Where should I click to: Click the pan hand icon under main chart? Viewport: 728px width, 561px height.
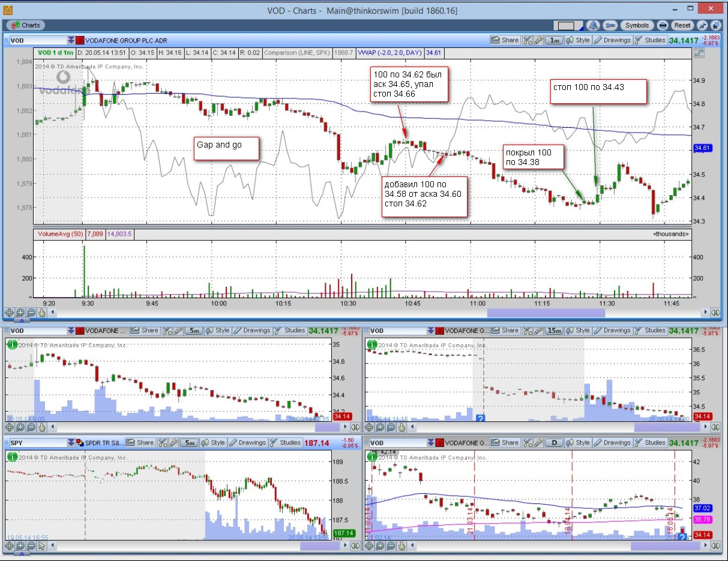(x=42, y=313)
